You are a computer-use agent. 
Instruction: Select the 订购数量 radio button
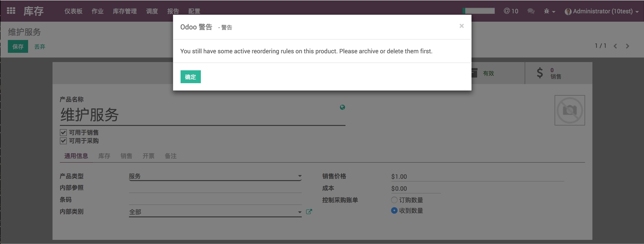(x=394, y=200)
